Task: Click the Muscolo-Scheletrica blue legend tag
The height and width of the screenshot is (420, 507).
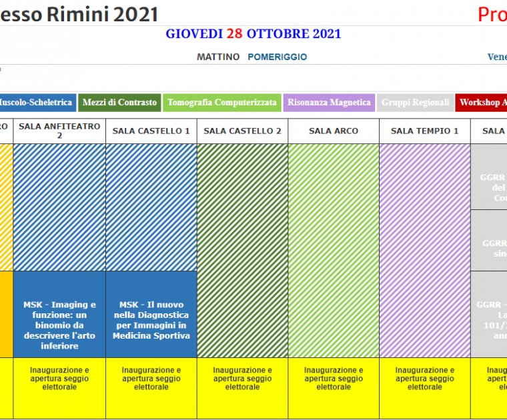Action: [x=35, y=103]
